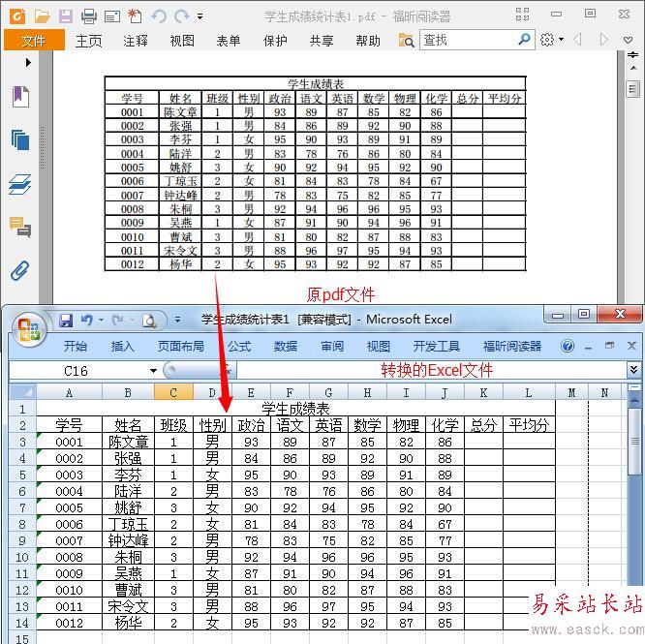Go to previous search result arrow
The width and height of the screenshot is (645, 644).
pos(577,40)
